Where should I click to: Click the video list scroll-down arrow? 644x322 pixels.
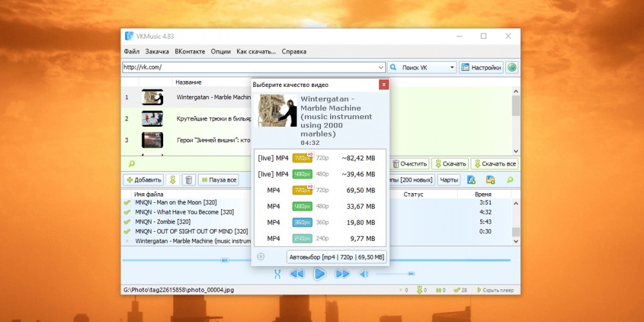516,151
